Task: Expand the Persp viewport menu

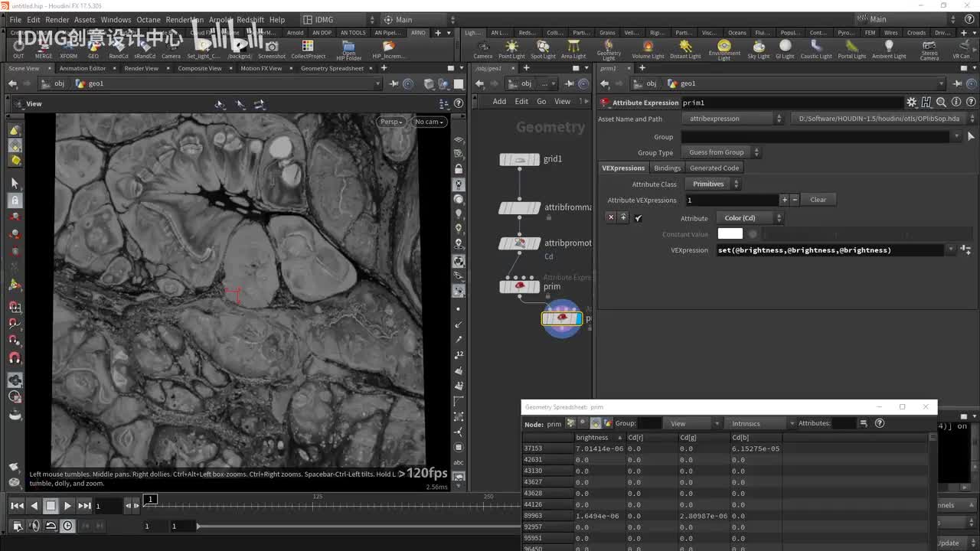Action: [391, 122]
